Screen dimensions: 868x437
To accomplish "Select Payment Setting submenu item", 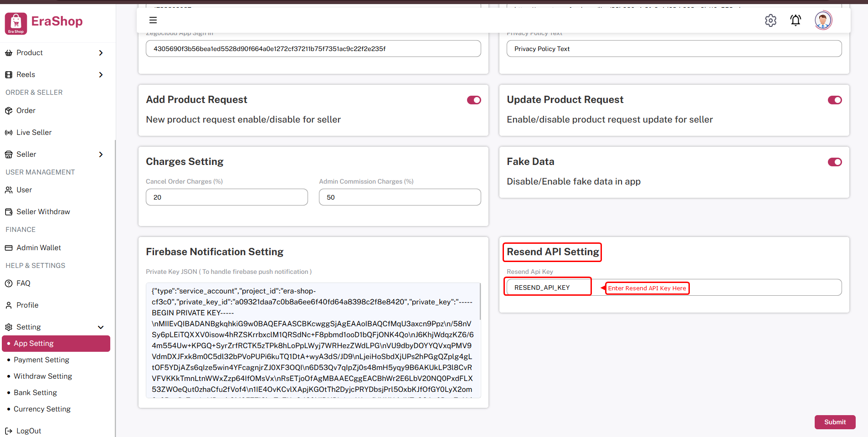I will (x=41, y=360).
